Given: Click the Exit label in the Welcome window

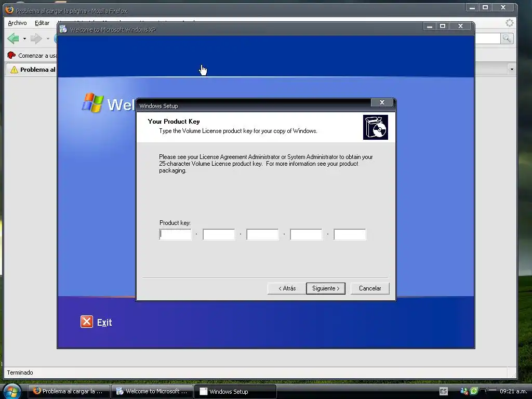Looking at the screenshot, I should pos(104,322).
